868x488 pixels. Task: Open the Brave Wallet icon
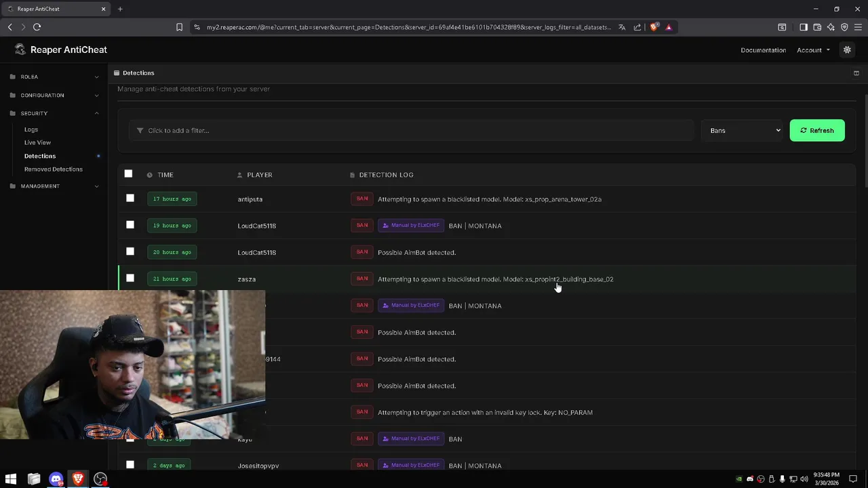pyautogui.click(x=817, y=27)
